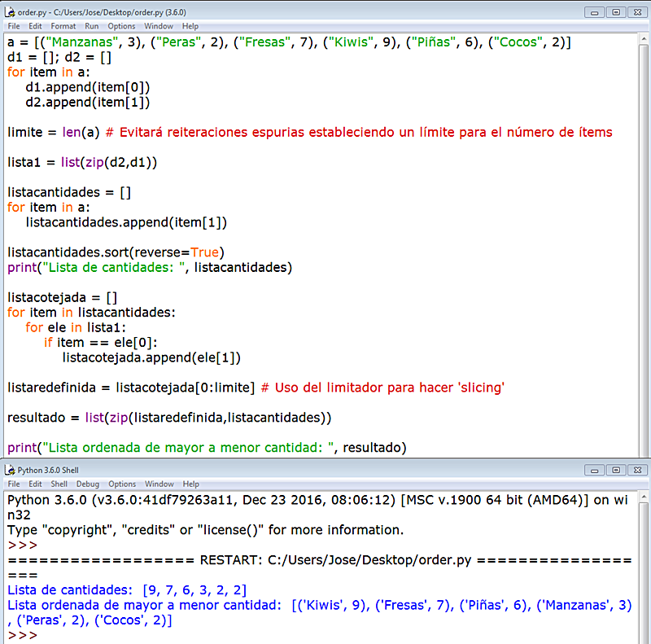Click the RESTART line in the Shell
Viewport: 651px width, 644px height.
[320, 560]
